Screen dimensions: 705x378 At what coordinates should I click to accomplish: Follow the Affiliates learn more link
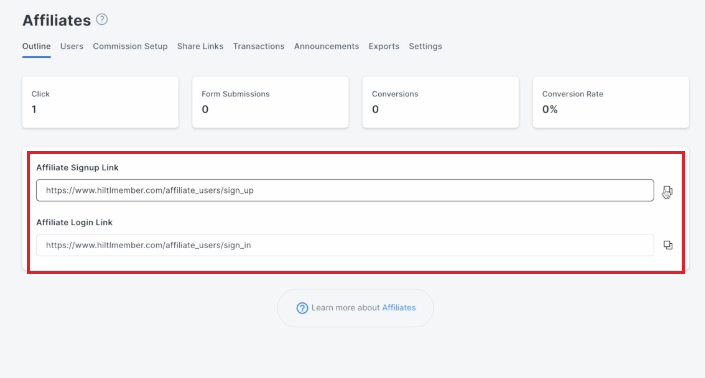399,308
